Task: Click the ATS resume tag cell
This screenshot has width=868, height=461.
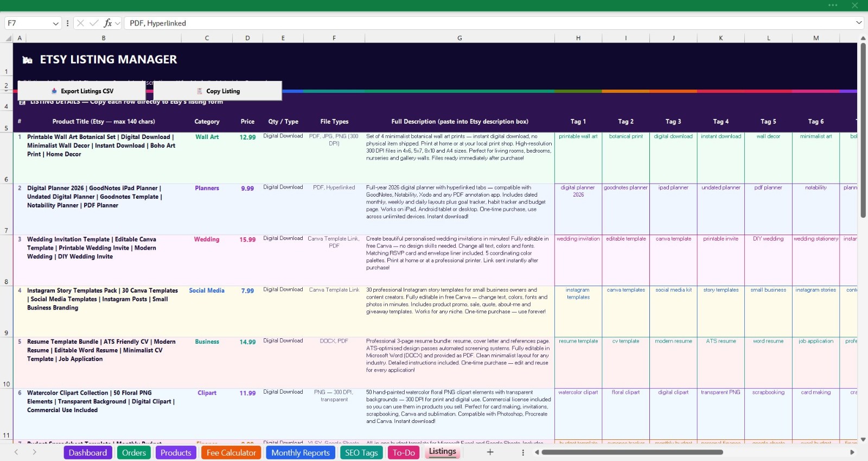Action: click(x=721, y=362)
